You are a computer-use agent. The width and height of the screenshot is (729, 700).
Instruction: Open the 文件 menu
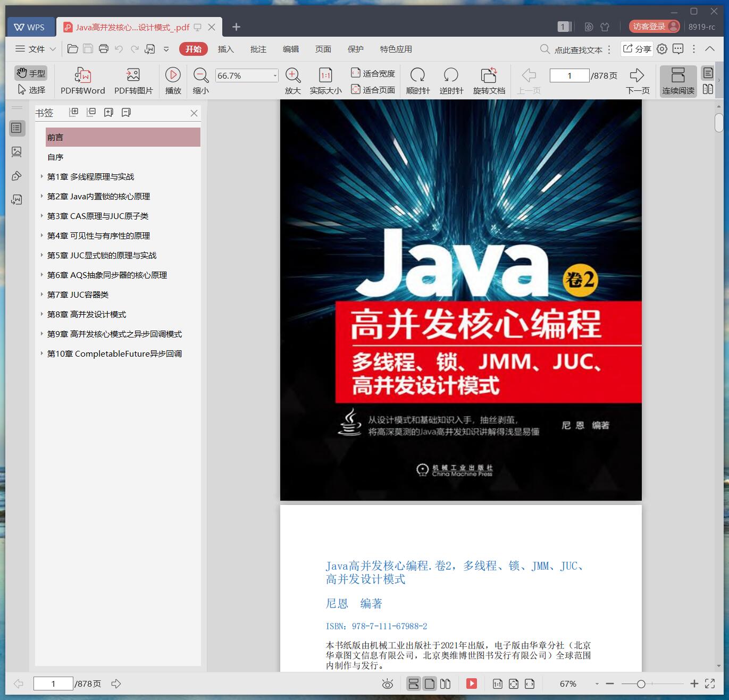point(36,49)
